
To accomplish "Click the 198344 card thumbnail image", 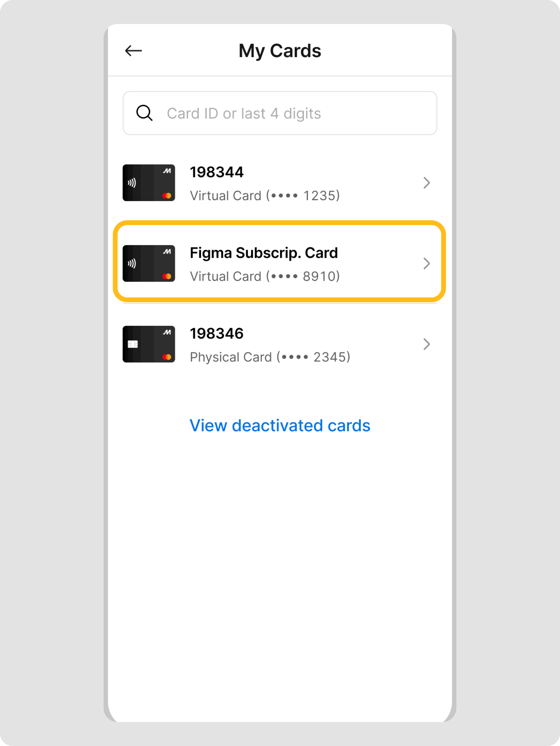I will pyautogui.click(x=149, y=183).
